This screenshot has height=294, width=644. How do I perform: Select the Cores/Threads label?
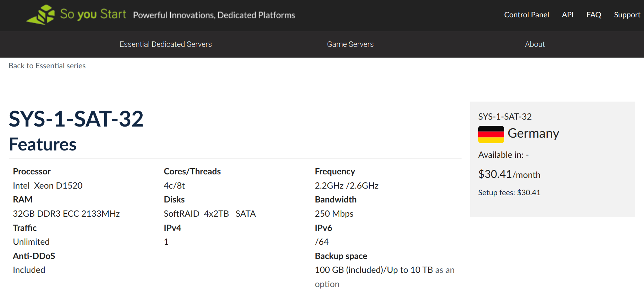click(192, 171)
